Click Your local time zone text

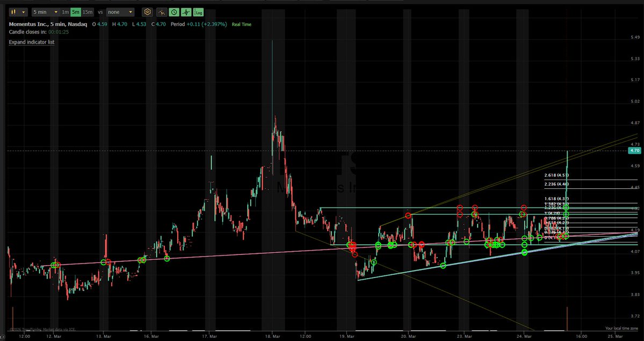tap(622, 328)
